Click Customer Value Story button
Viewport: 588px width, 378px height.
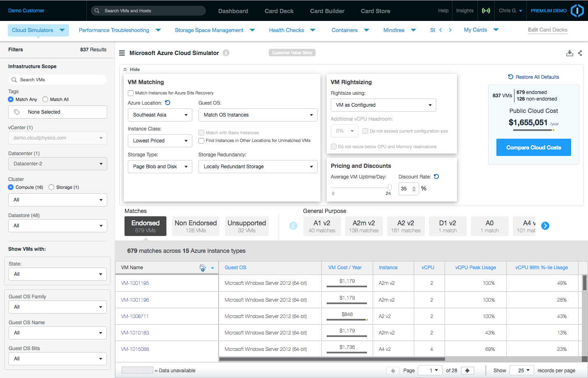click(292, 53)
